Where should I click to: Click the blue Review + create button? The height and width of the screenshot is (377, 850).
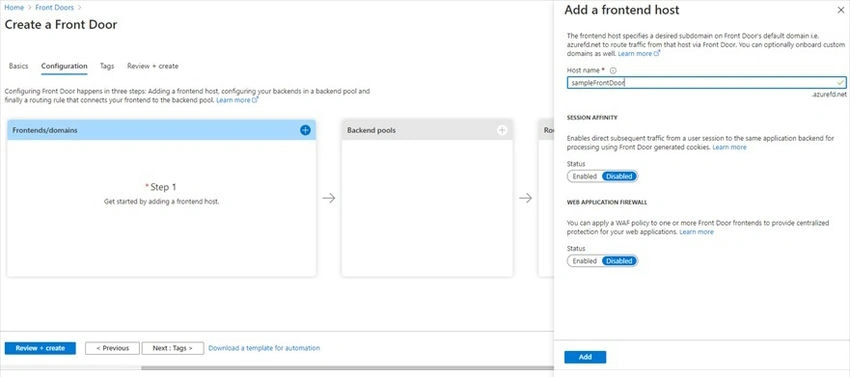pos(40,348)
